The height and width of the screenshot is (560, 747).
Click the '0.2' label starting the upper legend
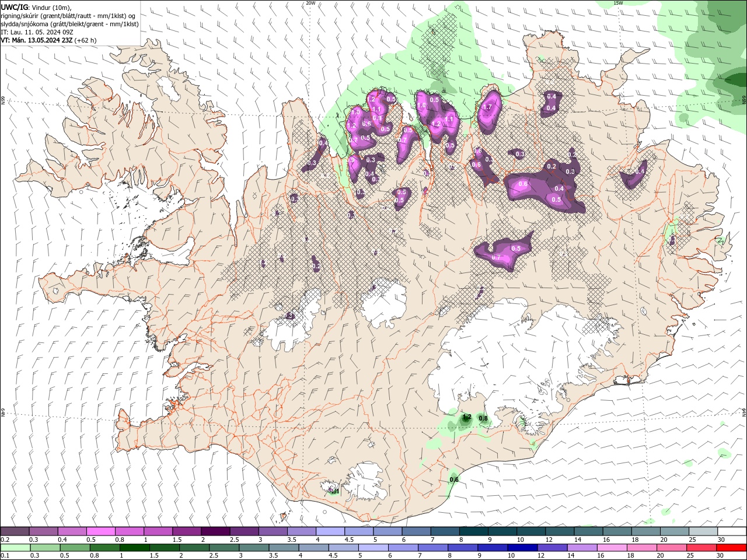[5, 540]
